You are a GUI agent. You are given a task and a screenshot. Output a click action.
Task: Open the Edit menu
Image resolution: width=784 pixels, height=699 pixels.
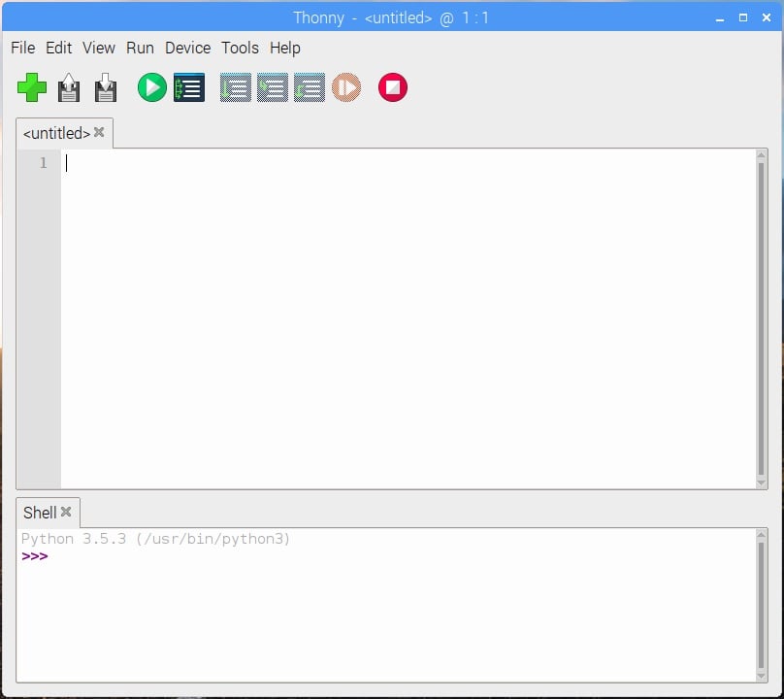click(x=58, y=48)
